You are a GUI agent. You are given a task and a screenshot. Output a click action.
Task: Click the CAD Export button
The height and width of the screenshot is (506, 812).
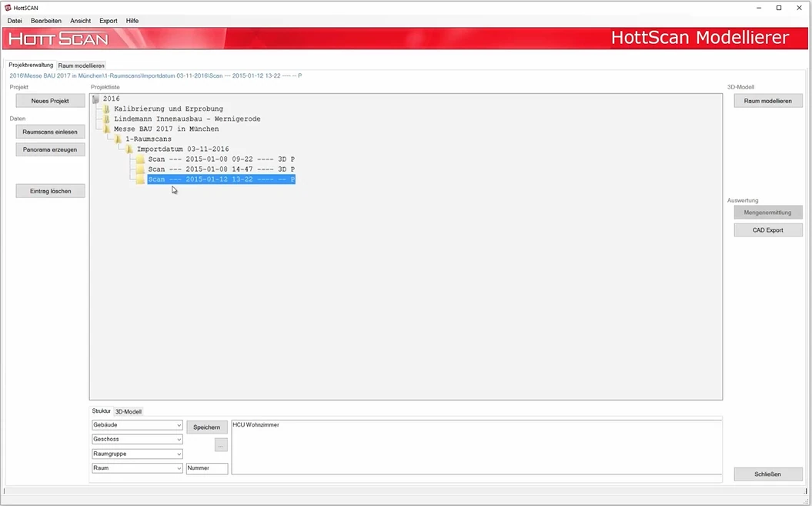click(x=768, y=230)
